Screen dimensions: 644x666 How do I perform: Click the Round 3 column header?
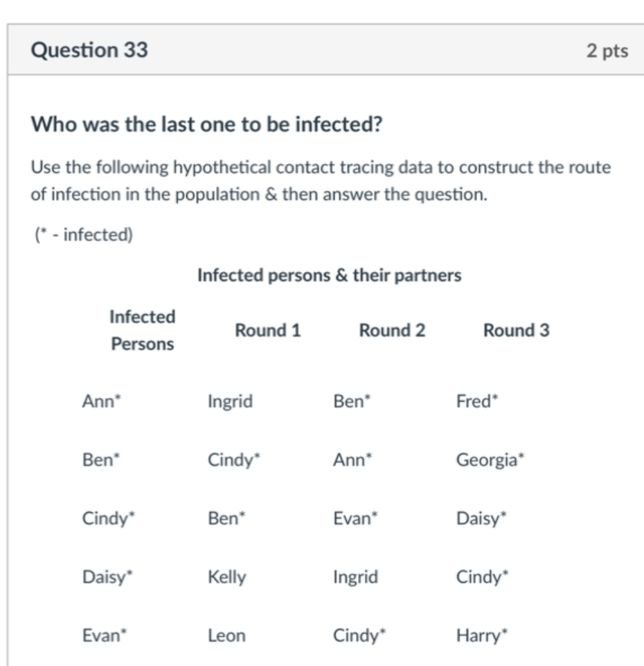[516, 330]
